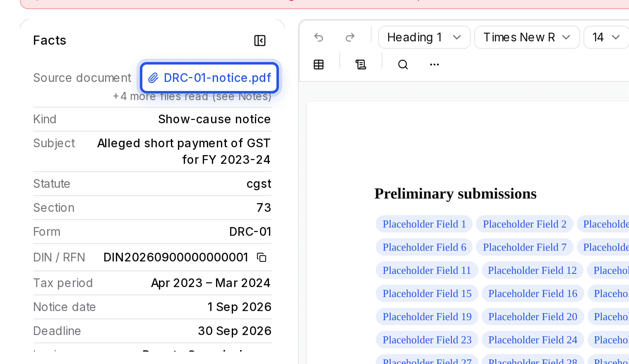Select Placeholder Field 12 chip
This screenshot has height=364, width=629.
click(x=532, y=270)
